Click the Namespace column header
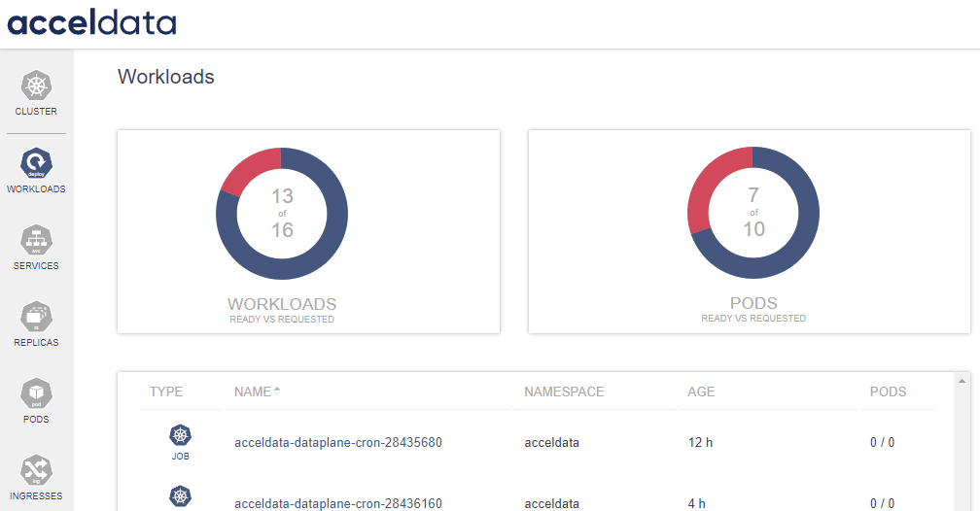The image size is (980, 511). click(564, 392)
